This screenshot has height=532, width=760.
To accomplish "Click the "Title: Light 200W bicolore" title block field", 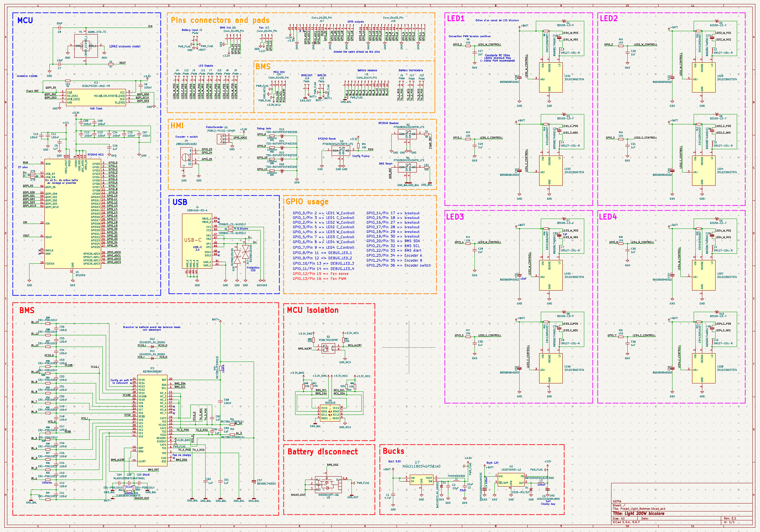I will point(638,513).
